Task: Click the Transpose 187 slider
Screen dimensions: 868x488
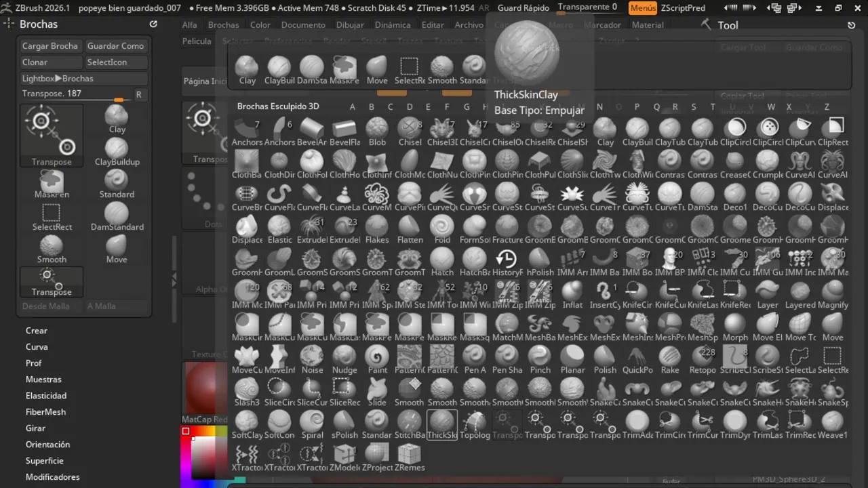Action: [75, 94]
